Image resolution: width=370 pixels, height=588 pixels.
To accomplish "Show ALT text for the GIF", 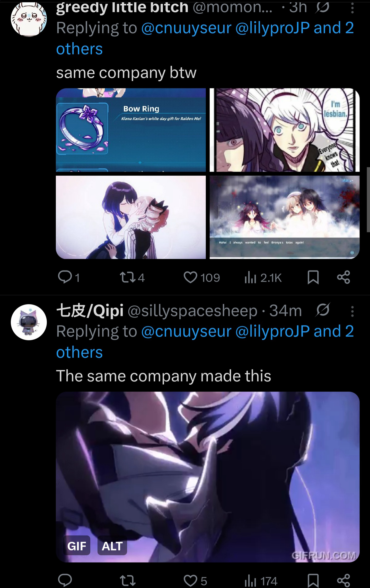I will (112, 546).
